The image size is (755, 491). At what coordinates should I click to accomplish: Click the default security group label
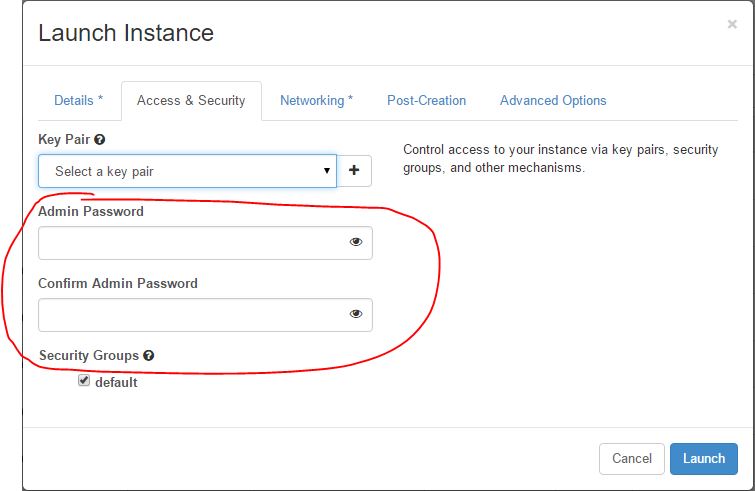(116, 382)
